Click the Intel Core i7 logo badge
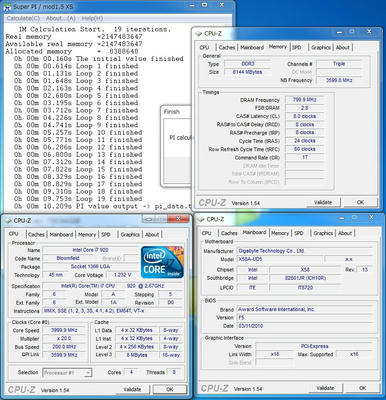This screenshot has width=386, height=400. [x=162, y=262]
